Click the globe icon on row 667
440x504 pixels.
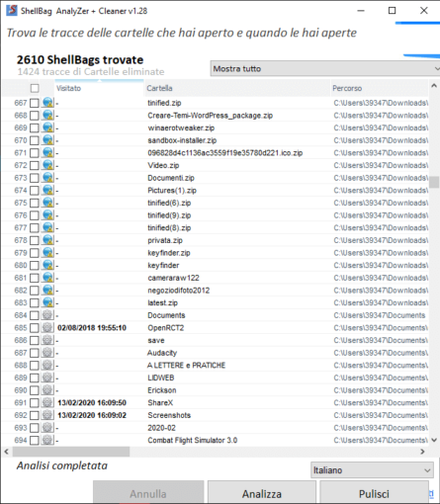47,103
